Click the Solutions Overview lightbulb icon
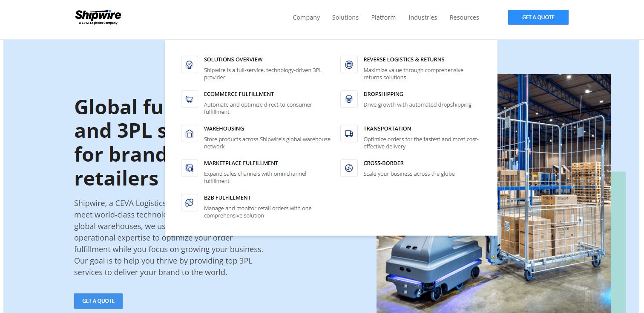 (x=190, y=65)
